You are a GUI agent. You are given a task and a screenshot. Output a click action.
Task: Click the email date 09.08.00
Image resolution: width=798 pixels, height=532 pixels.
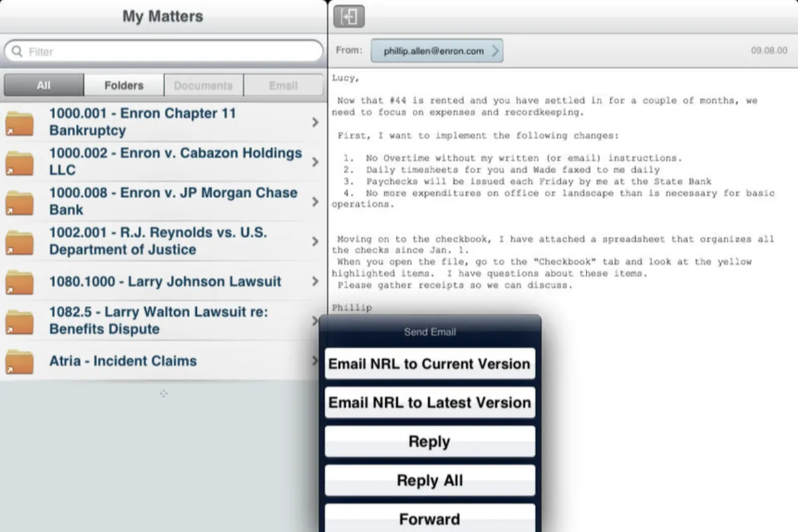pyautogui.click(x=768, y=51)
